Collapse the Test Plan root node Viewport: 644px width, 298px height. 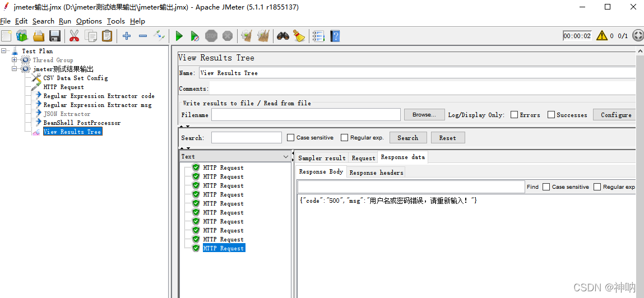[x=4, y=51]
